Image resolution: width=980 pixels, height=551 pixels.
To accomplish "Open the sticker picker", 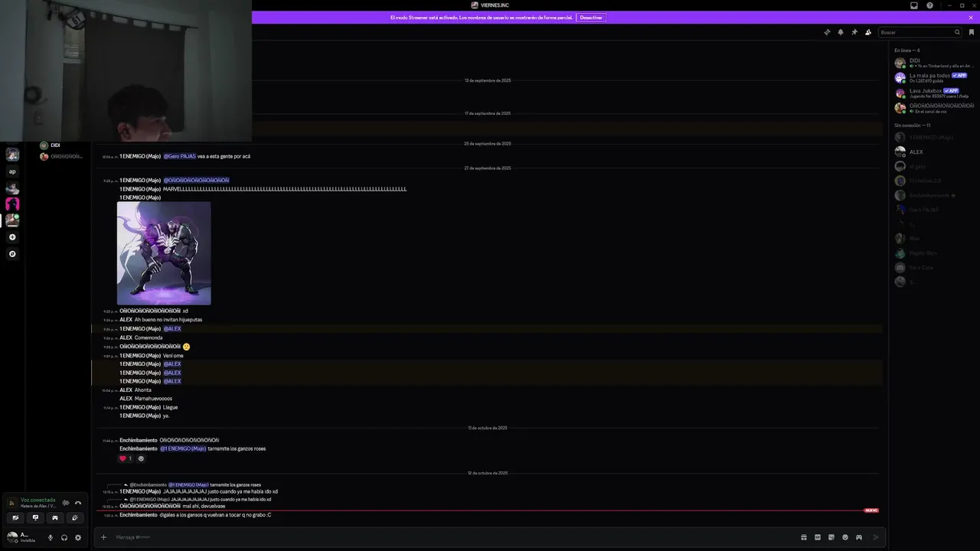I will point(831,537).
